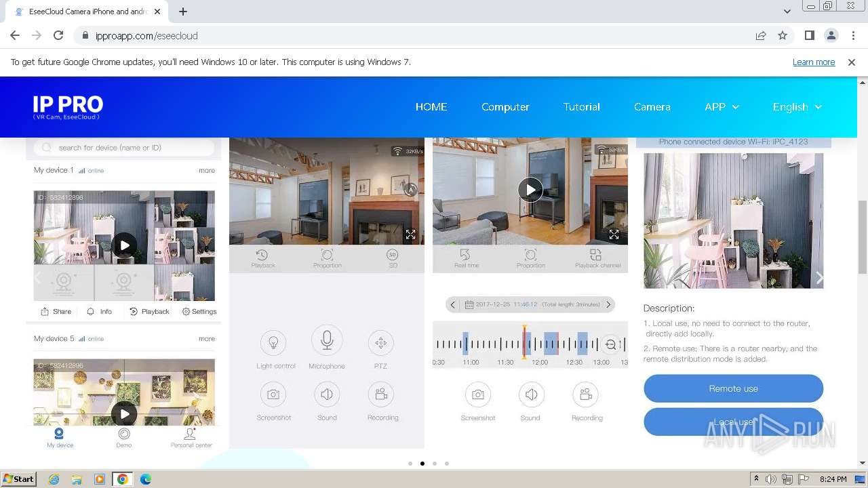Select the third carousel dot
Image resolution: width=868 pixels, height=488 pixels.
pyautogui.click(x=435, y=464)
